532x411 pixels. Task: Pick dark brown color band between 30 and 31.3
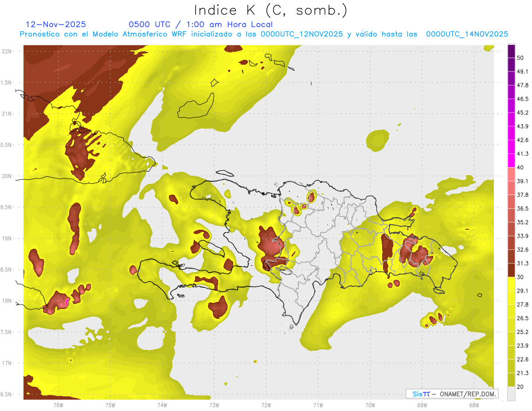511,270
